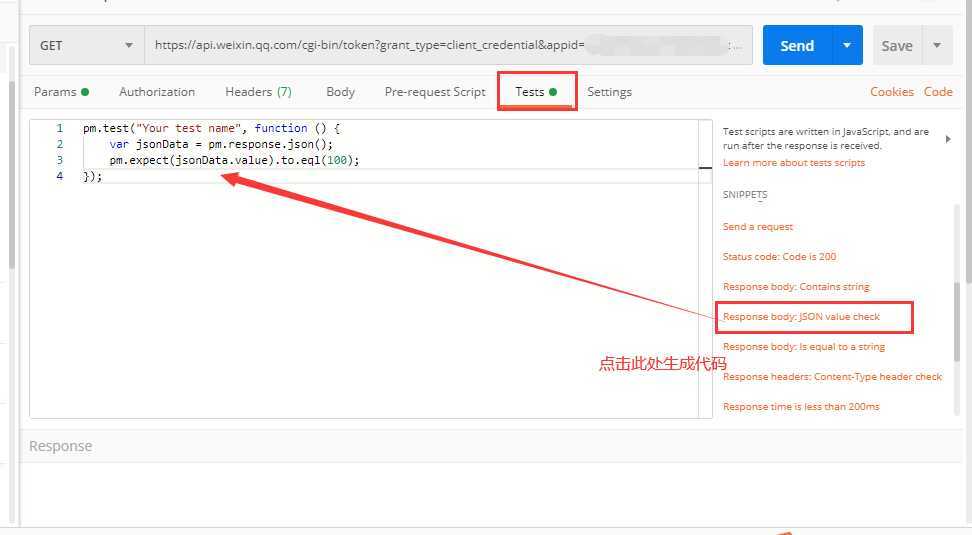Select the Tests tab
Image resolution: width=972 pixels, height=535 pixels.
click(536, 92)
